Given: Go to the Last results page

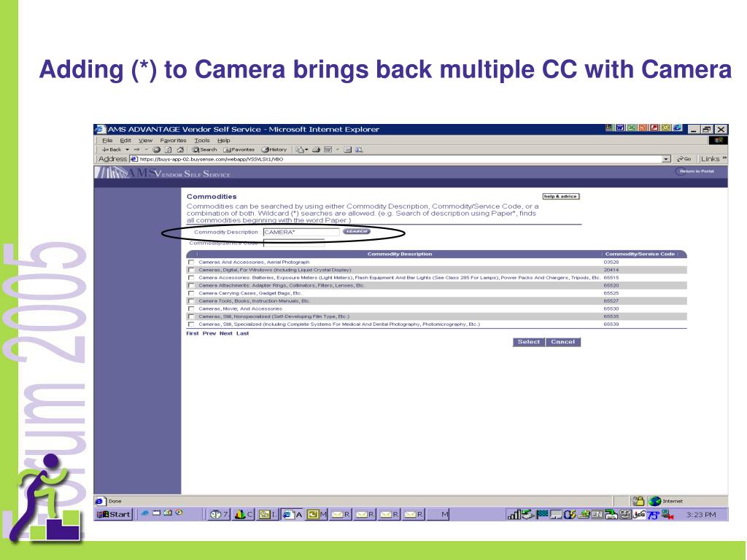Looking at the screenshot, I should point(242,333).
